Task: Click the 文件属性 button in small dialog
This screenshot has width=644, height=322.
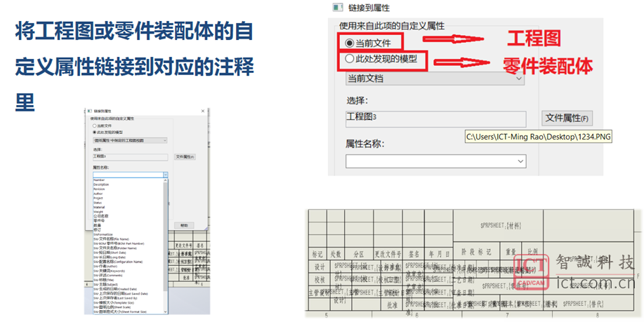Action: 185,156
